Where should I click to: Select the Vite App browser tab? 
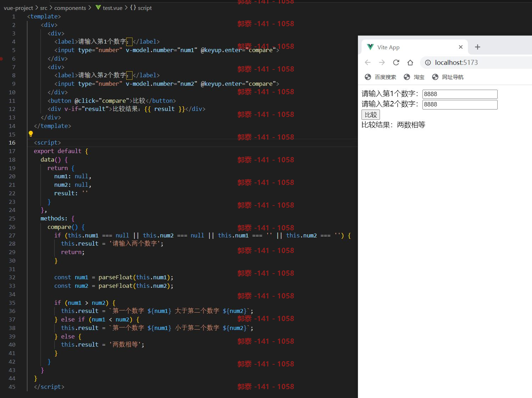point(415,47)
